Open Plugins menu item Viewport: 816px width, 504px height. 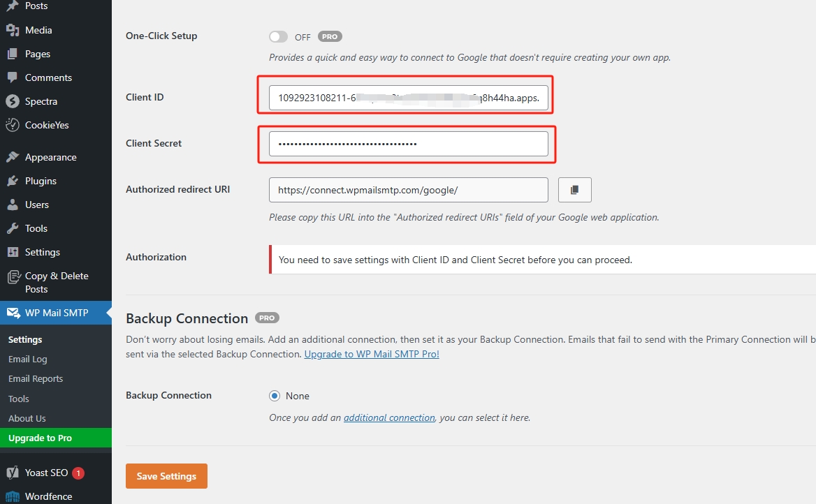pyautogui.click(x=56, y=181)
